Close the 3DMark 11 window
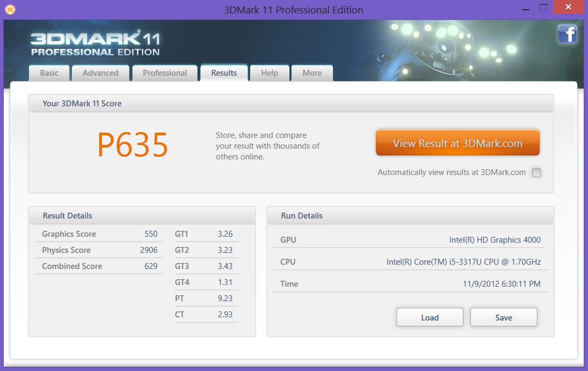The height and width of the screenshot is (371, 588). (x=569, y=7)
